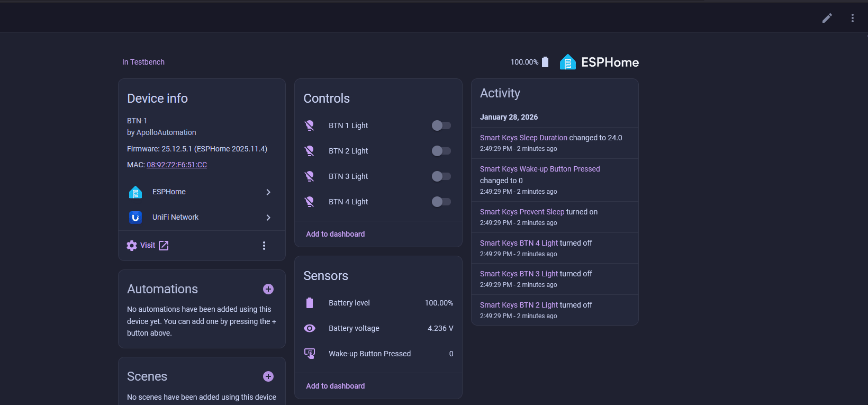Click the add automation plus icon
This screenshot has height=405, width=868.
tap(268, 289)
